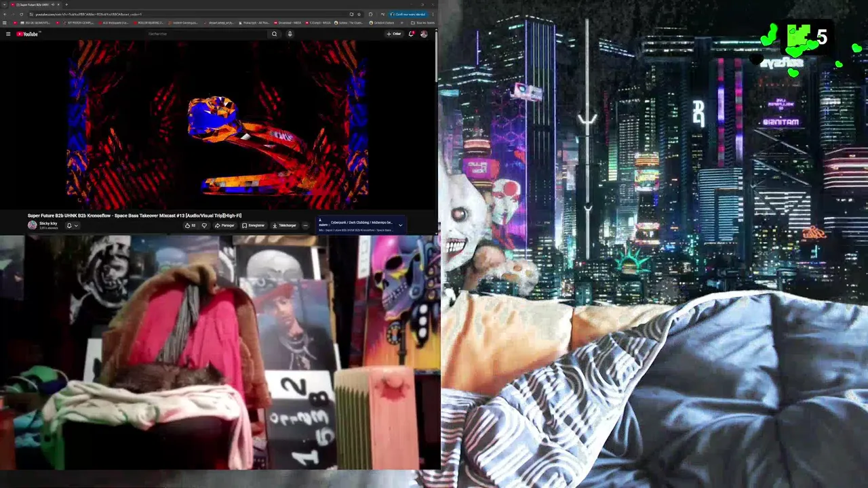Viewport: 868px width, 488px height.
Task: Dislike the video with thumbs-down icon
Action: click(x=204, y=226)
